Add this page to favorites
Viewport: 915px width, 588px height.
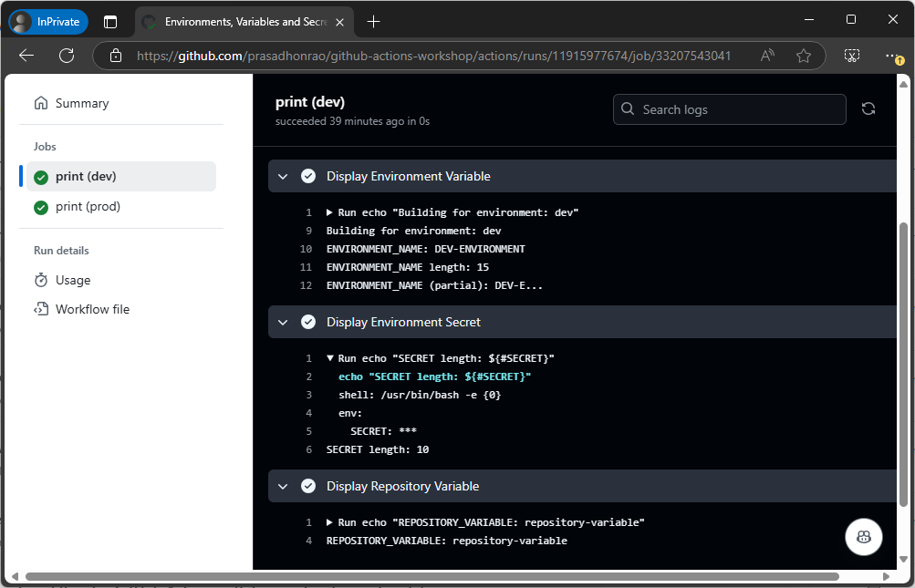804,56
